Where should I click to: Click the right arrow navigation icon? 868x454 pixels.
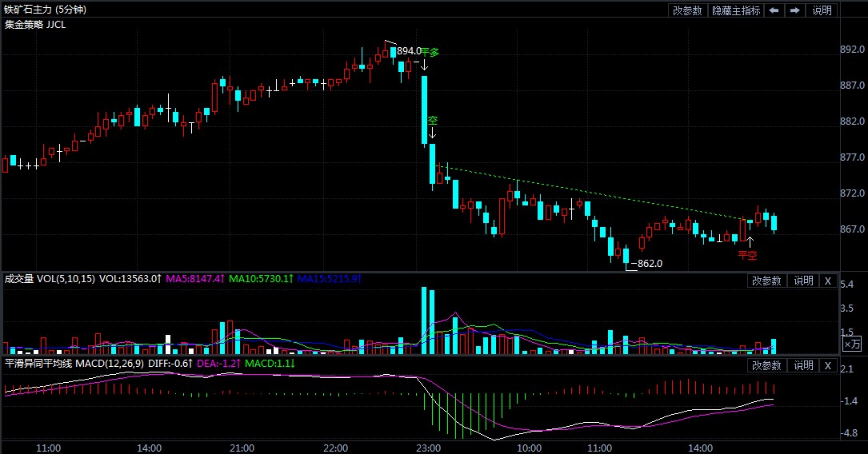[x=794, y=10]
